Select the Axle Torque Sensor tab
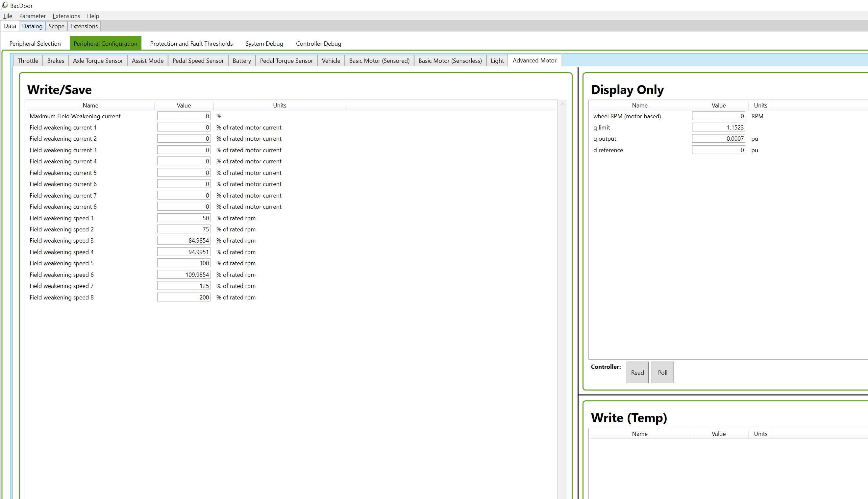 click(98, 61)
